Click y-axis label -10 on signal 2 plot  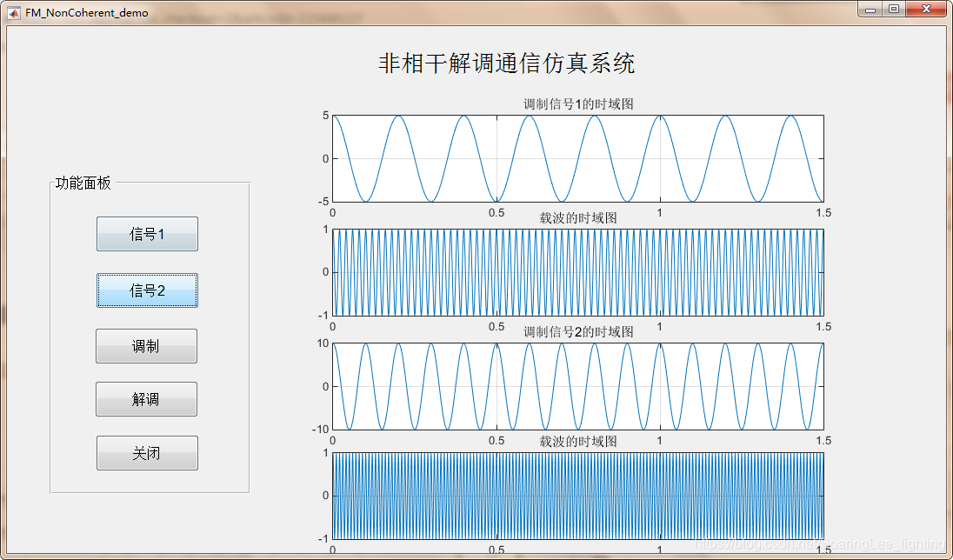pyautogui.click(x=320, y=430)
